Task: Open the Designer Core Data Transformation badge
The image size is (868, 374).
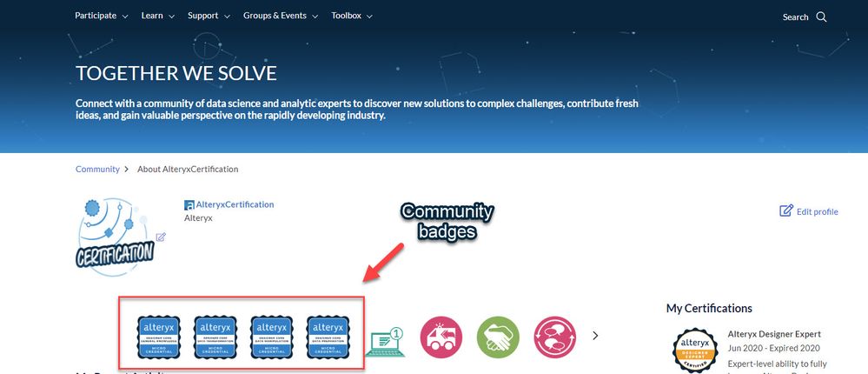Action: [x=215, y=337]
